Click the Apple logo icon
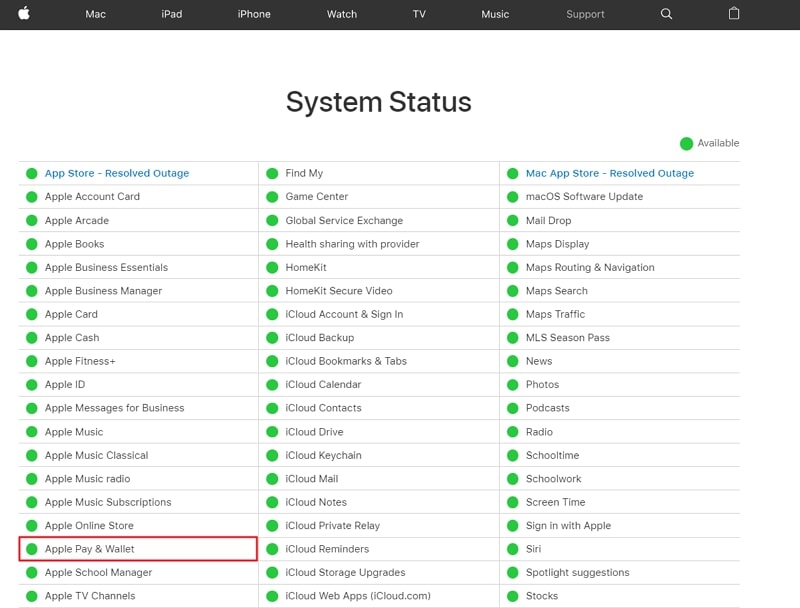Image resolution: width=800 pixels, height=608 pixels. click(x=24, y=14)
